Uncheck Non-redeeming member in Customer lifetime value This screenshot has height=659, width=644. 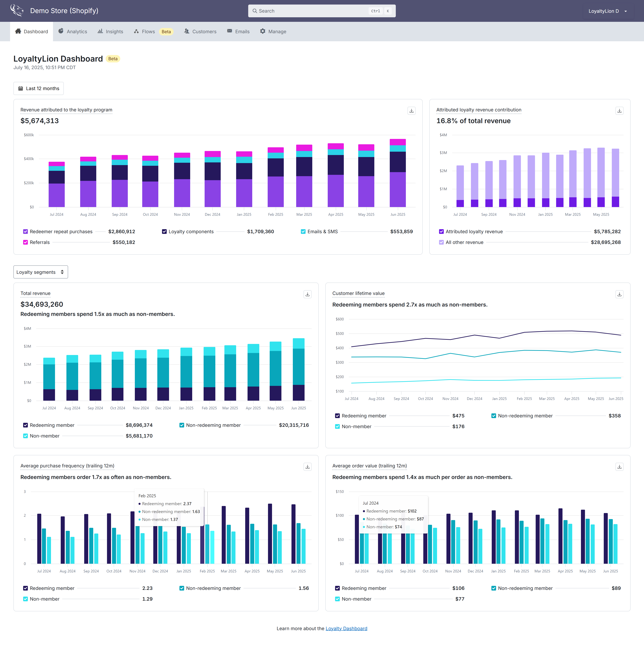click(x=494, y=416)
